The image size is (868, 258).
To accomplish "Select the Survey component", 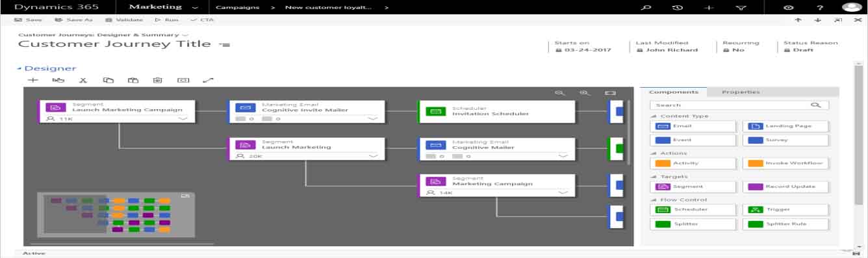I will click(x=785, y=140).
